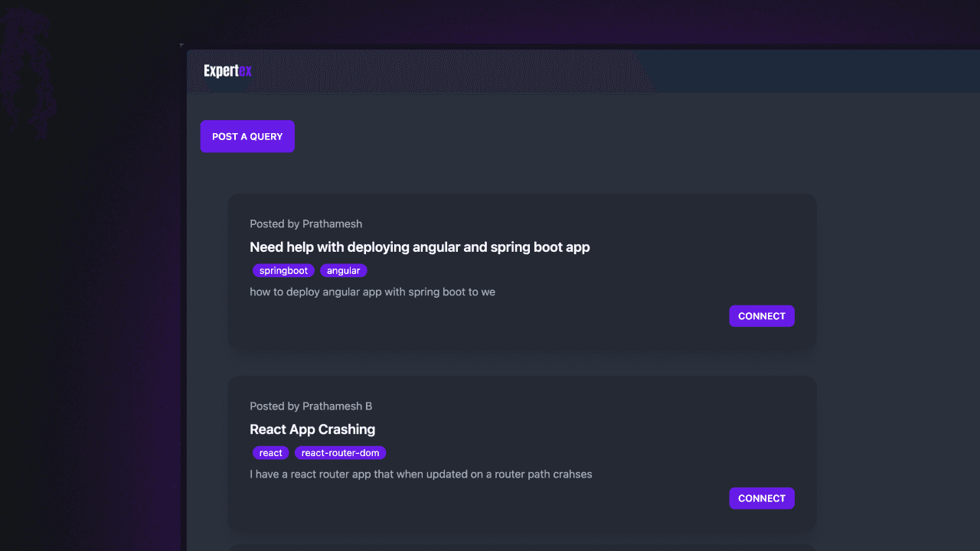Select the springboot tag

[283, 271]
